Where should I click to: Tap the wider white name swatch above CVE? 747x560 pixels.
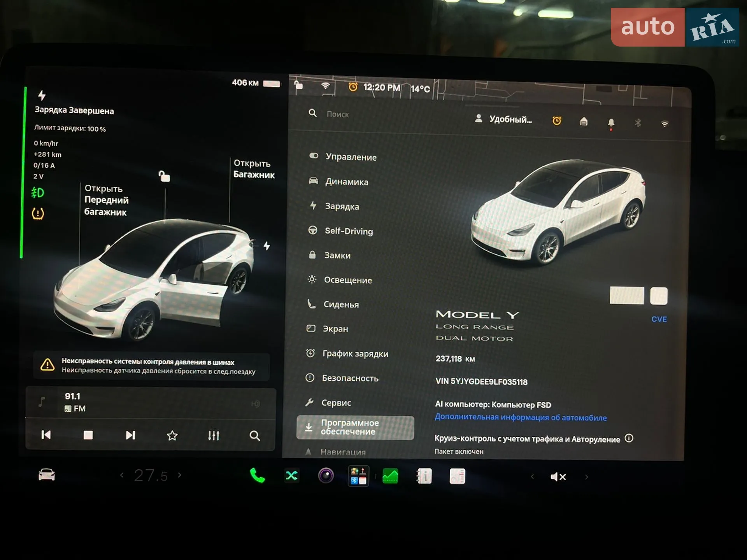coord(627,296)
